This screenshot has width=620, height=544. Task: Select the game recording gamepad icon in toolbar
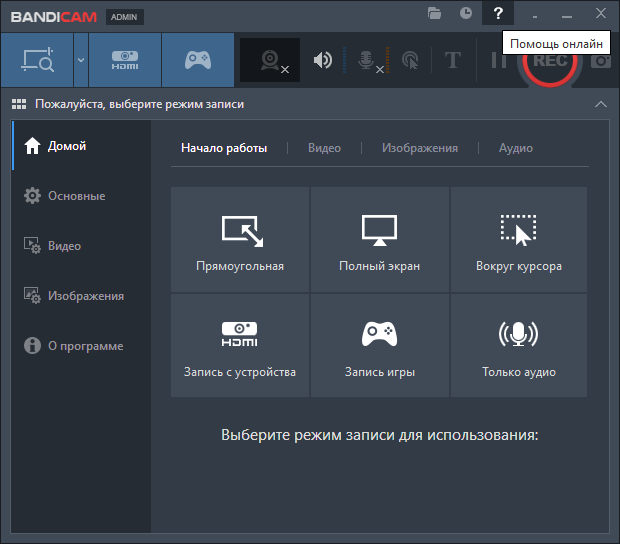(198, 60)
